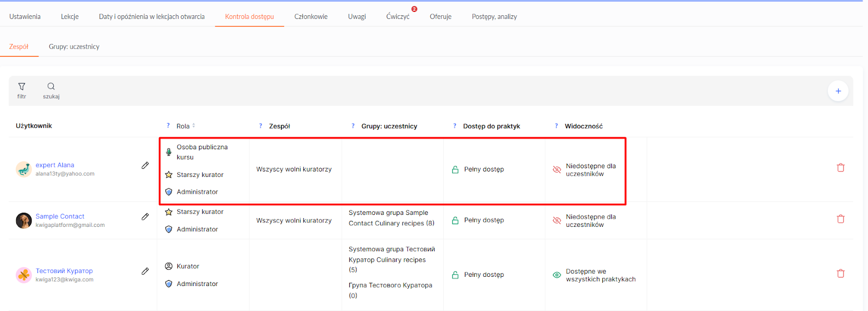The width and height of the screenshot is (868, 311).
Task: Open expert Alana profile link
Action: (55, 165)
